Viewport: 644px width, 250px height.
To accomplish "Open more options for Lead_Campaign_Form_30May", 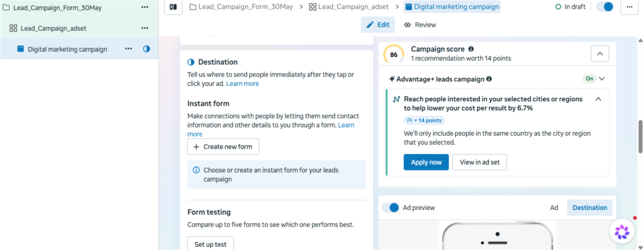I will coord(145,8).
